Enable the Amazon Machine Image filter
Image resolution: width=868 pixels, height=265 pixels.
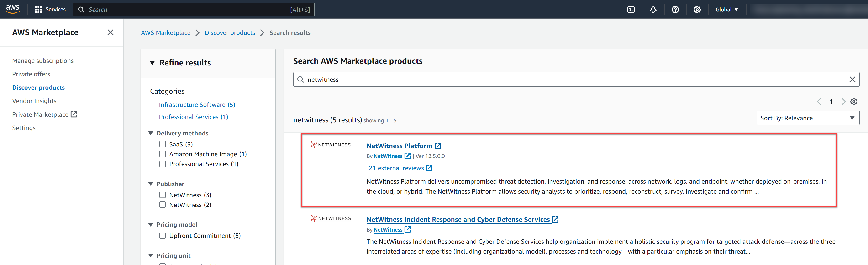[x=163, y=154]
